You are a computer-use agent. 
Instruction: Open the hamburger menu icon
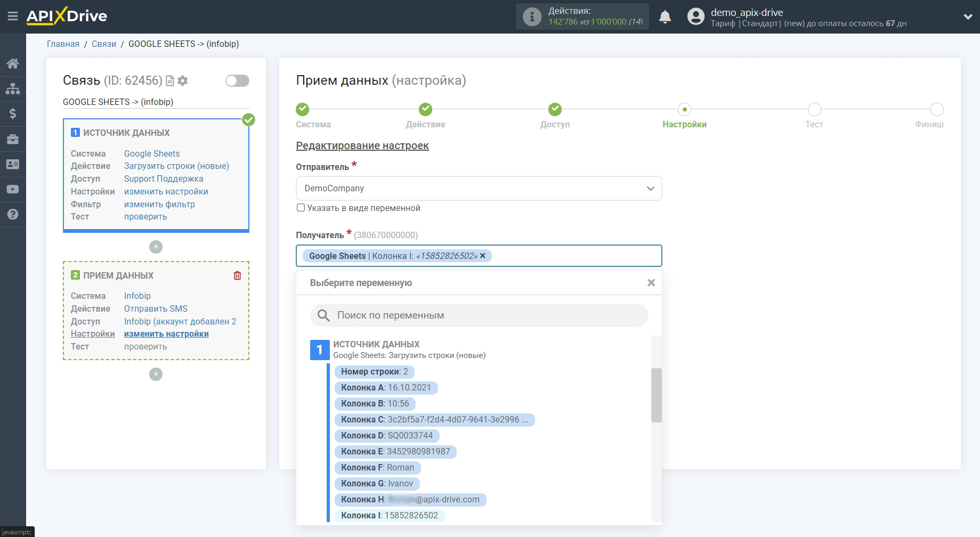(x=13, y=17)
